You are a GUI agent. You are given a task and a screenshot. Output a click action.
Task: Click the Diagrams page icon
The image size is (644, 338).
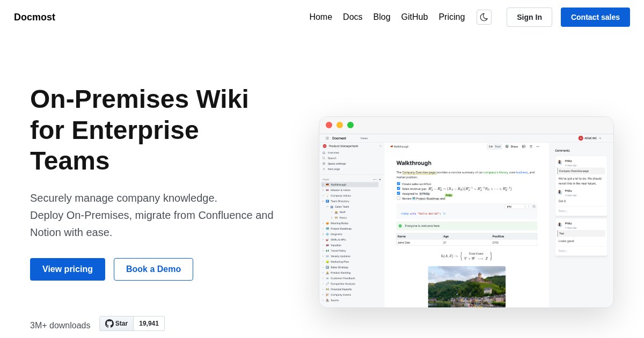(x=327, y=234)
